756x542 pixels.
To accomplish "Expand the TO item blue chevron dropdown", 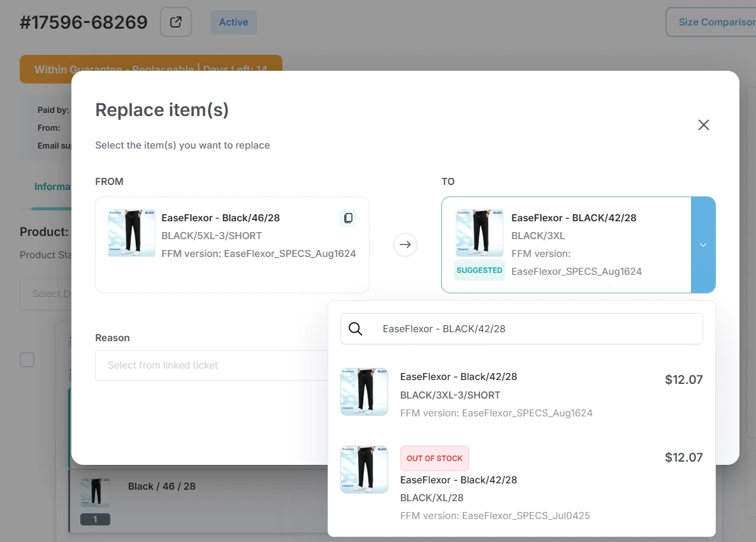I will (703, 245).
